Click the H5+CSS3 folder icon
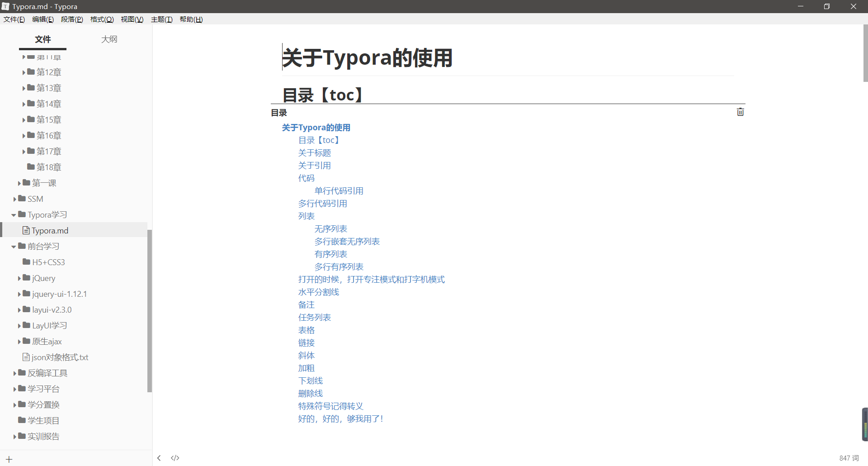Viewport: 868px width, 466px height. (x=26, y=262)
